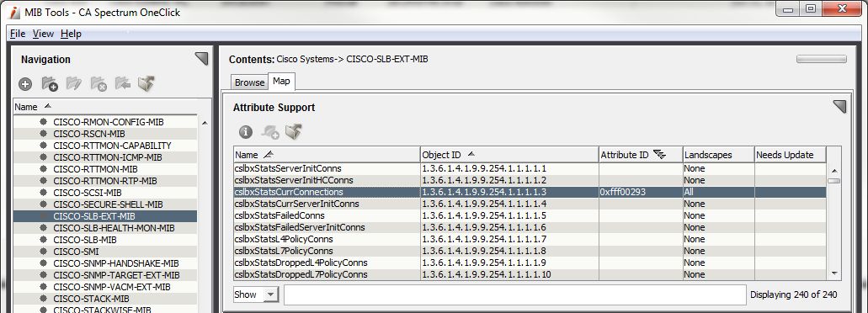The width and height of the screenshot is (868, 313).
Task: Select the cslbxStatsFailedConns row
Action: [x=530, y=215]
